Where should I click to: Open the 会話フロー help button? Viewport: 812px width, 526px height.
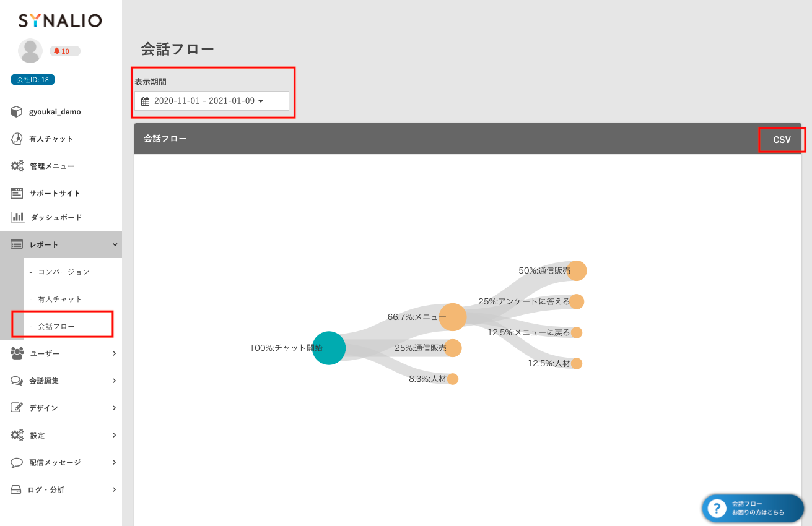tap(753, 508)
